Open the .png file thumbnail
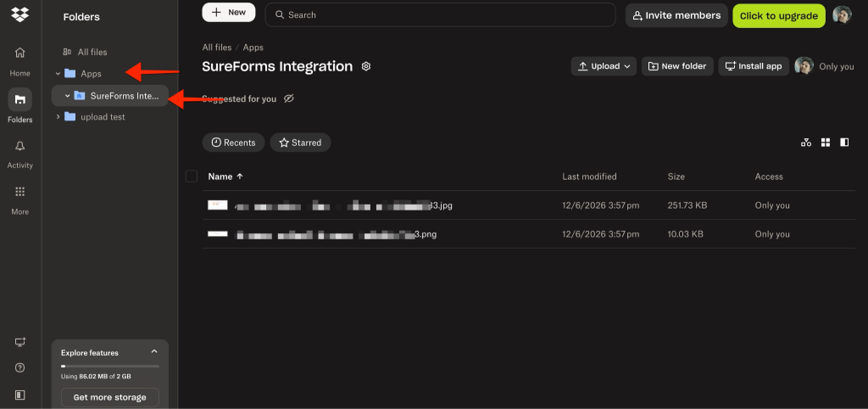 click(x=218, y=234)
